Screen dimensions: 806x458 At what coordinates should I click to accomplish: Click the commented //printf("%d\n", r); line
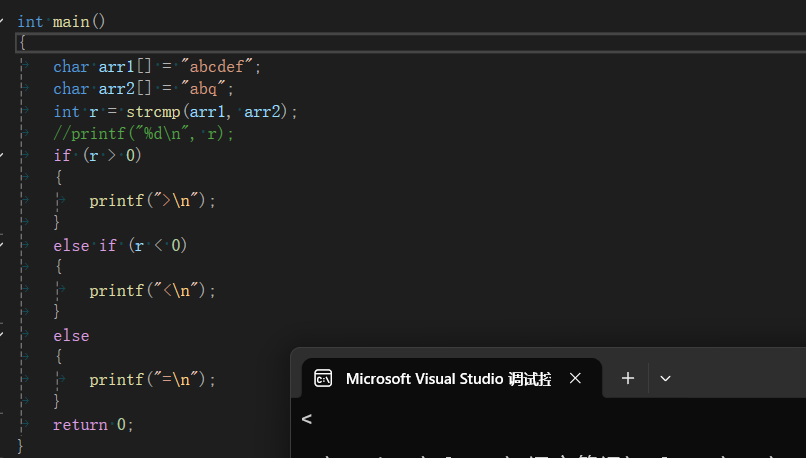(x=143, y=134)
